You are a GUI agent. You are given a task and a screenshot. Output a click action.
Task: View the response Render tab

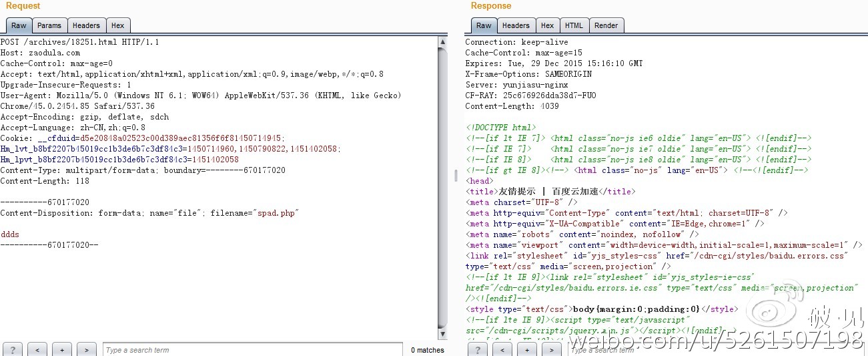point(606,25)
